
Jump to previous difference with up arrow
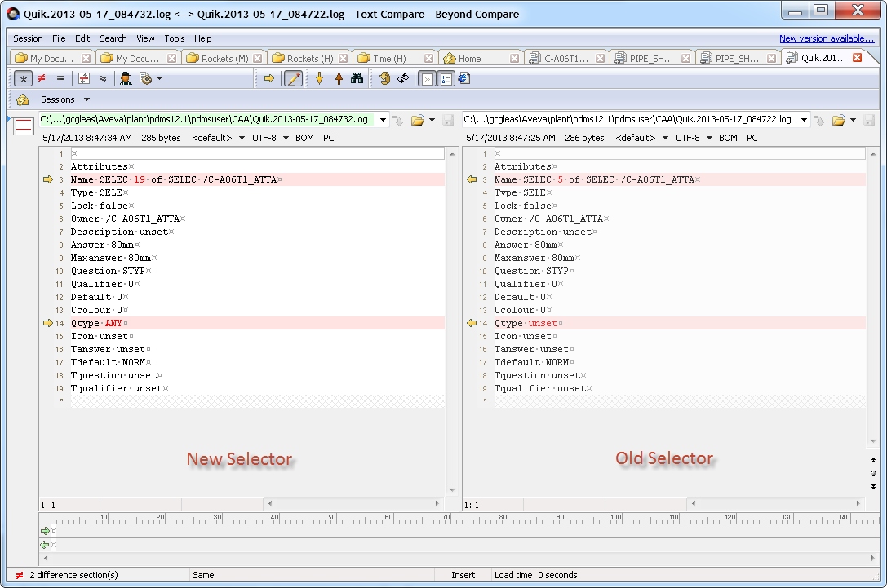pos(339,78)
